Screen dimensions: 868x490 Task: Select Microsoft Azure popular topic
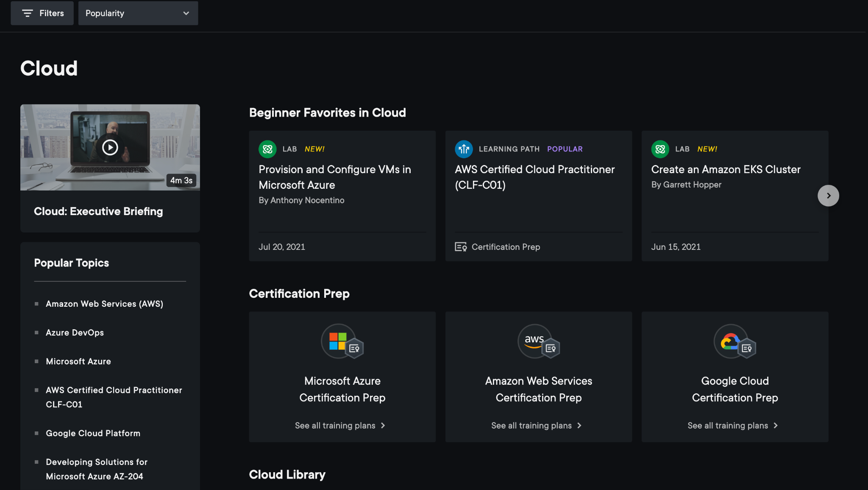coord(78,361)
